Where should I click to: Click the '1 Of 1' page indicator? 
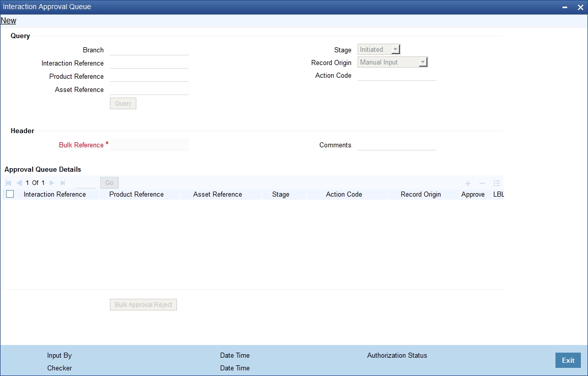pos(35,183)
